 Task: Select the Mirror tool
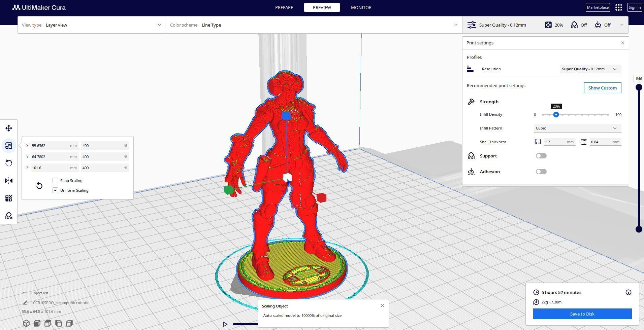point(9,181)
